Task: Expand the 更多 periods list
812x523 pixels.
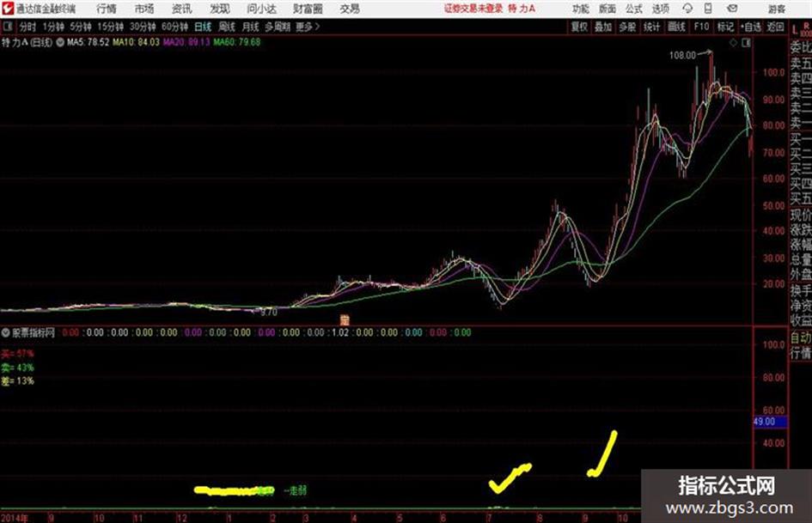Action: pos(308,27)
